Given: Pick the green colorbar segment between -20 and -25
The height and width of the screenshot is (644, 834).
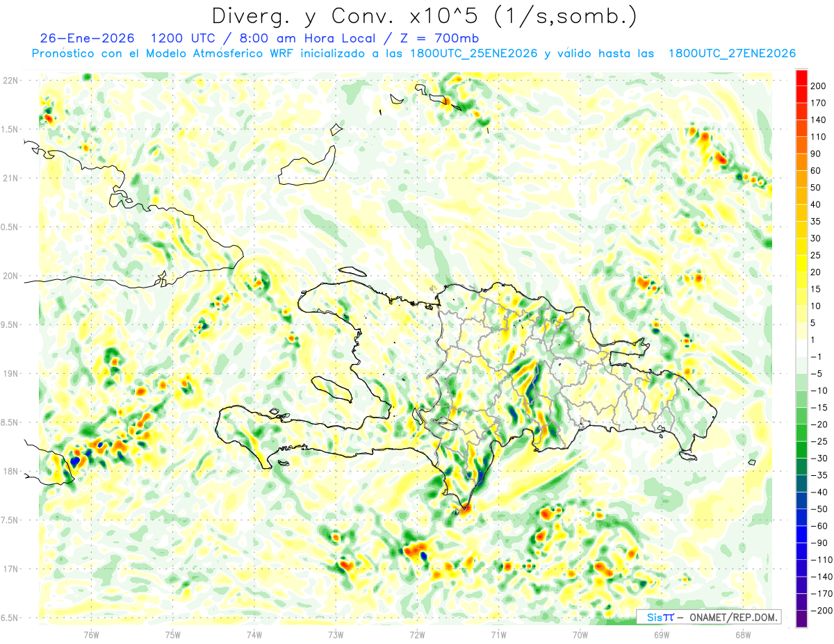Looking at the screenshot, I should click(801, 433).
